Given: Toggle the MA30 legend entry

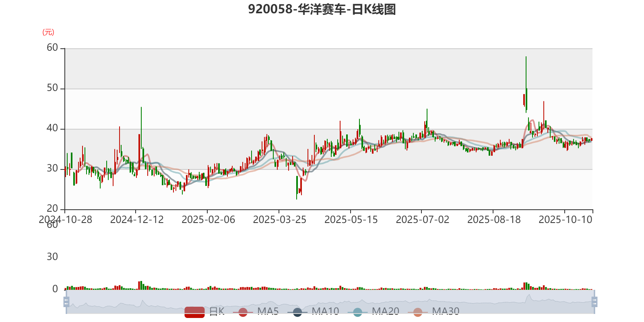Looking at the screenshot, I should pos(433,312).
